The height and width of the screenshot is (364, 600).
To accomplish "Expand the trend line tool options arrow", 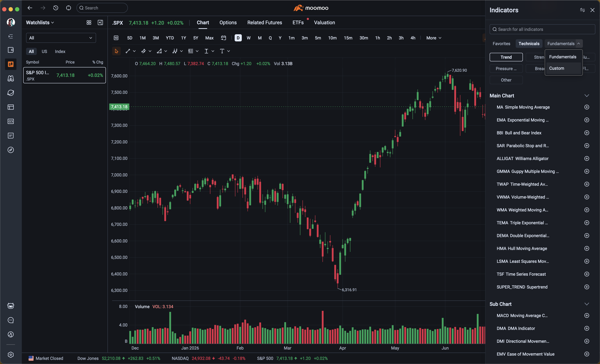I will [x=134, y=51].
